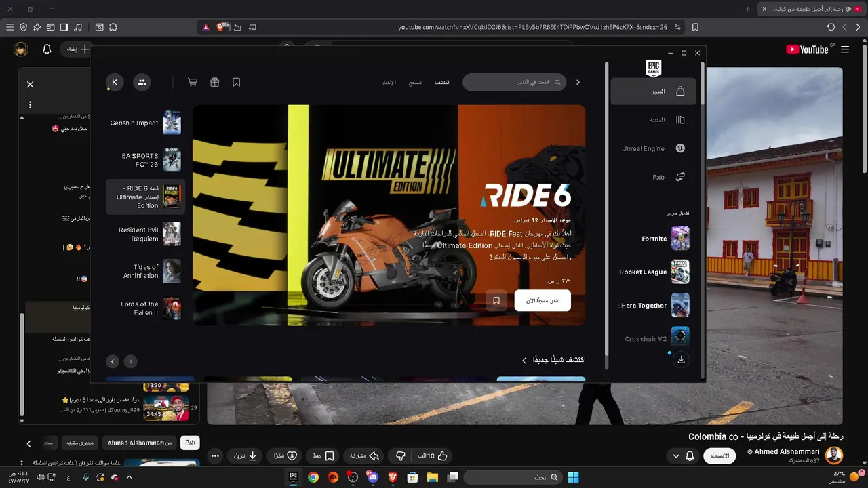
Task: Select the From Ahmed Alshammari chip
Action: coord(139,443)
